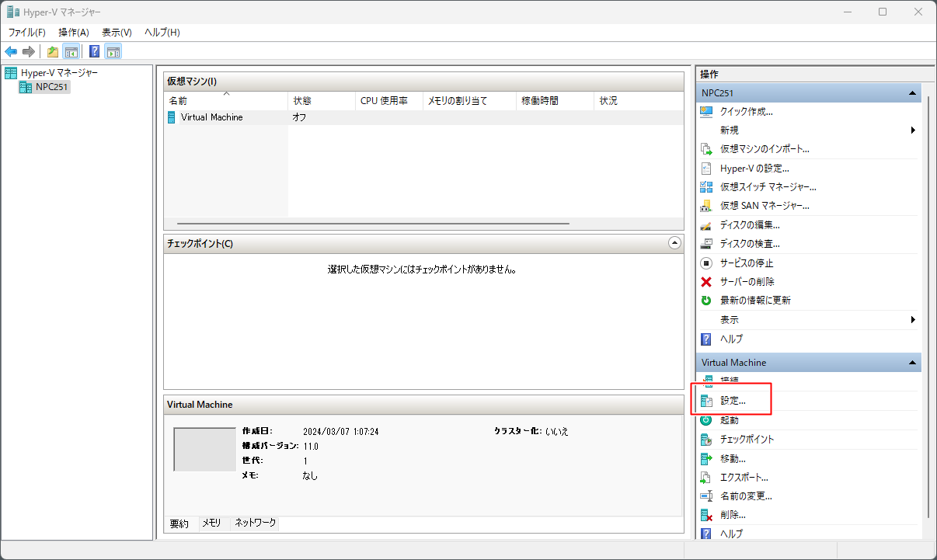Screen dimensions: 937x560
Task: Open the 操作(A) menu
Action: point(74,32)
